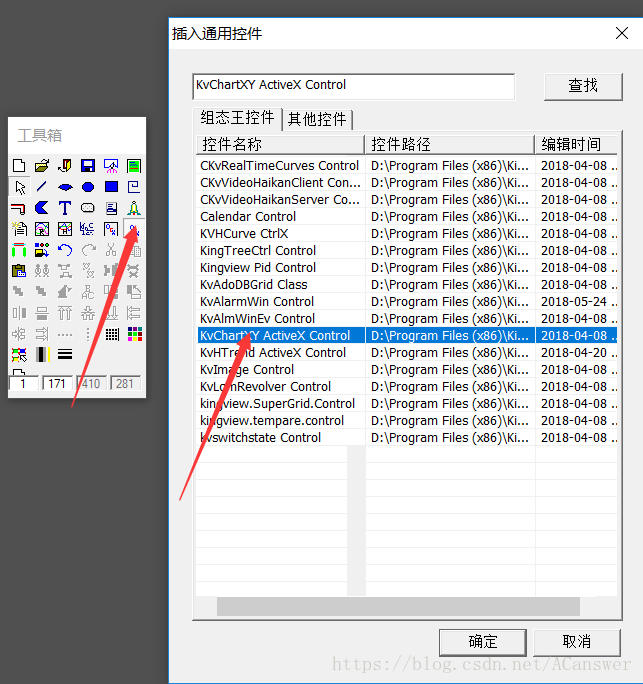Select kingview.tempare.control row
Screen dimensions: 643x684
407,421
